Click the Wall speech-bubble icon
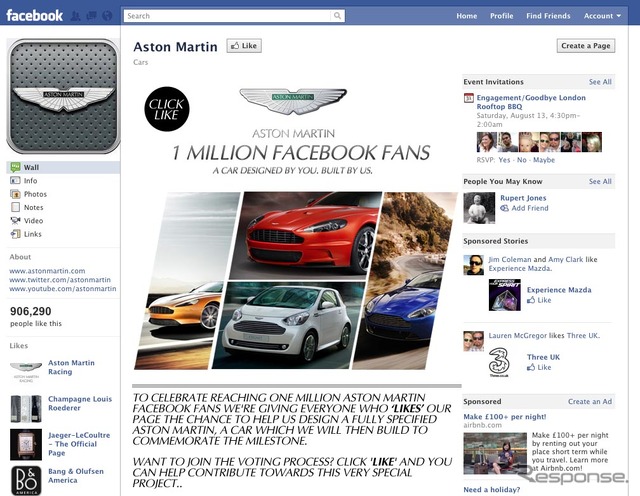This screenshot has height=496, width=640. click(15, 167)
